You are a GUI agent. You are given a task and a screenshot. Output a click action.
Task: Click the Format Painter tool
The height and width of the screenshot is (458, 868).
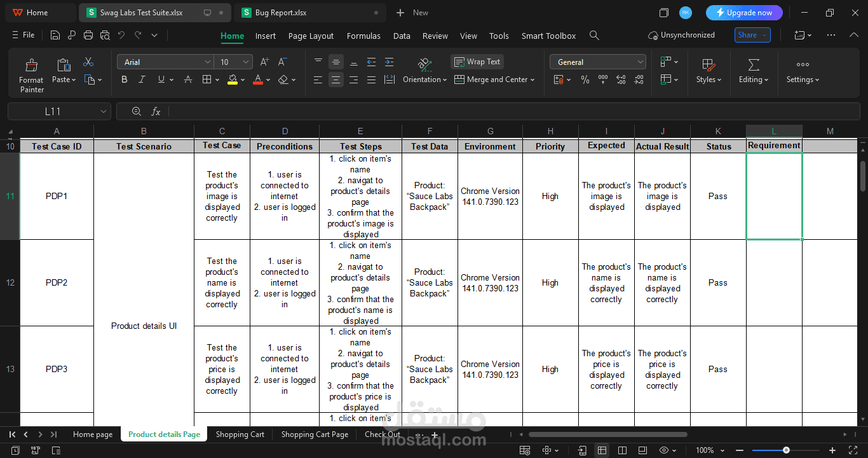31,75
